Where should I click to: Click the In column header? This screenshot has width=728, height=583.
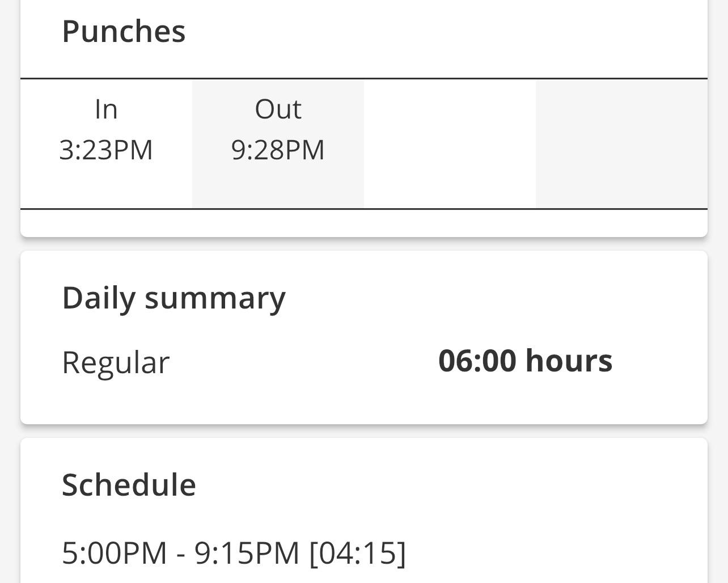click(x=106, y=109)
